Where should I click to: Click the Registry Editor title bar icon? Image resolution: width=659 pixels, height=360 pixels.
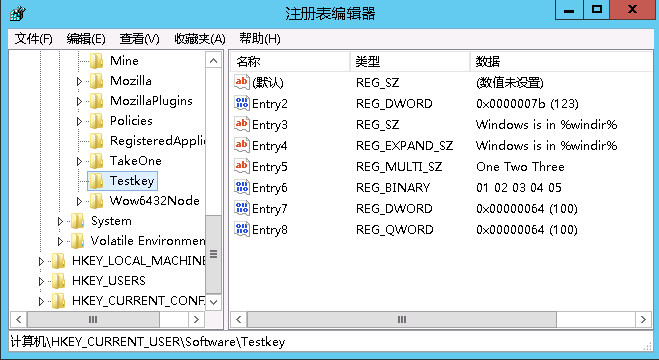[x=18, y=14]
